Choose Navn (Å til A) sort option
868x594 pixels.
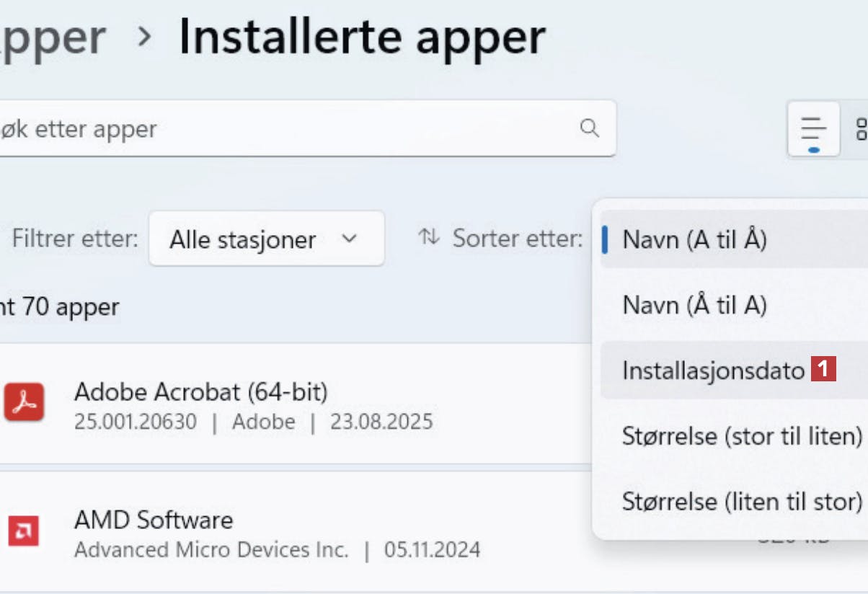[694, 305]
